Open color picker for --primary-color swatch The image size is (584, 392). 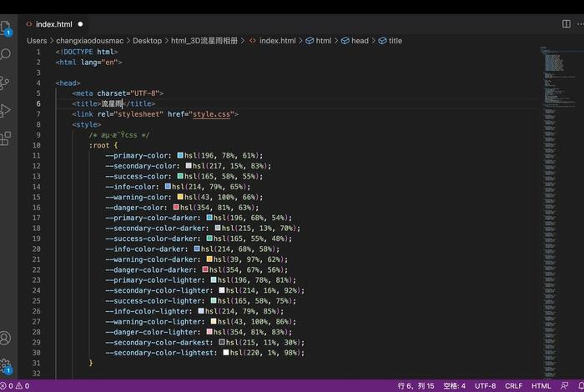[x=180, y=155]
